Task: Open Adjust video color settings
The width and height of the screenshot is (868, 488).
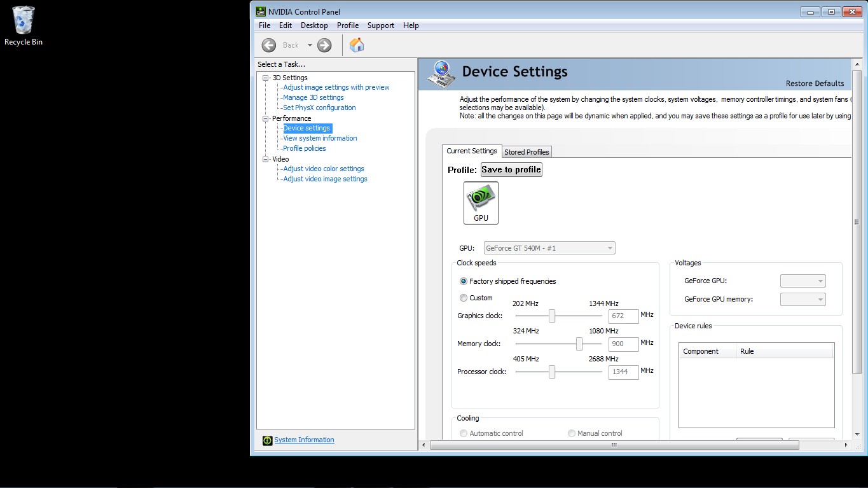Action: [324, 169]
